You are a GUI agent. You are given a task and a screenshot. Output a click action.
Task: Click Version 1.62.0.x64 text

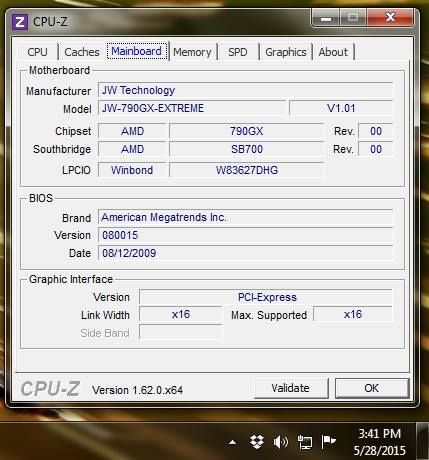[x=137, y=390]
